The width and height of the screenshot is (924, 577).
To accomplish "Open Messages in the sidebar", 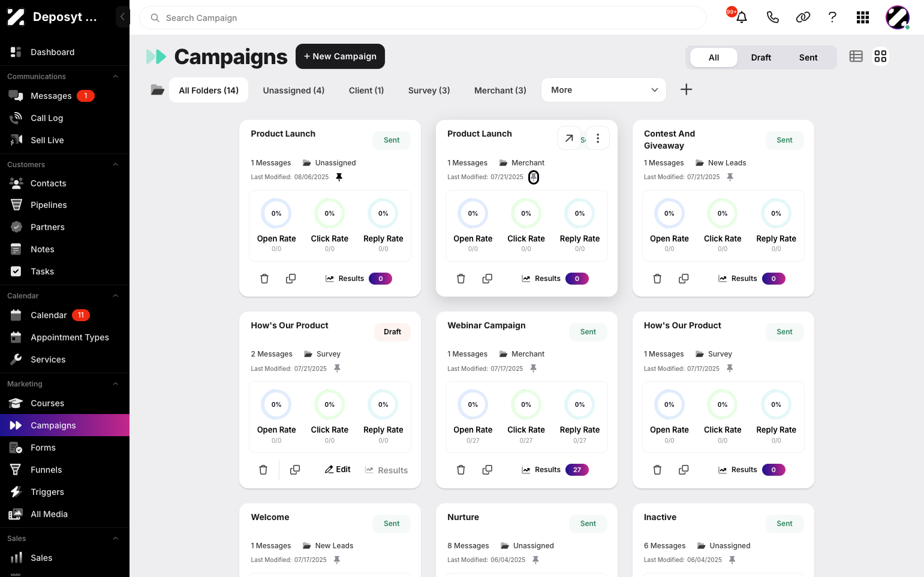I will pos(65,96).
